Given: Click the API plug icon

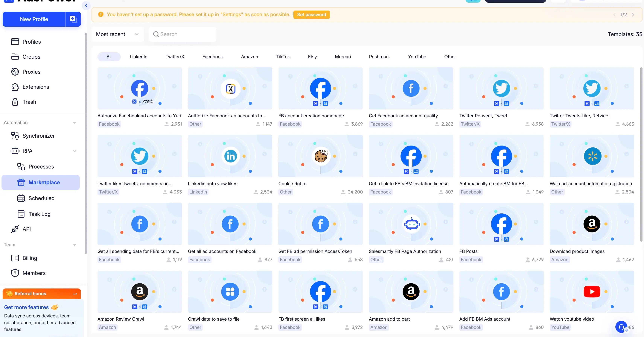Looking at the screenshot, I should [15, 229].
